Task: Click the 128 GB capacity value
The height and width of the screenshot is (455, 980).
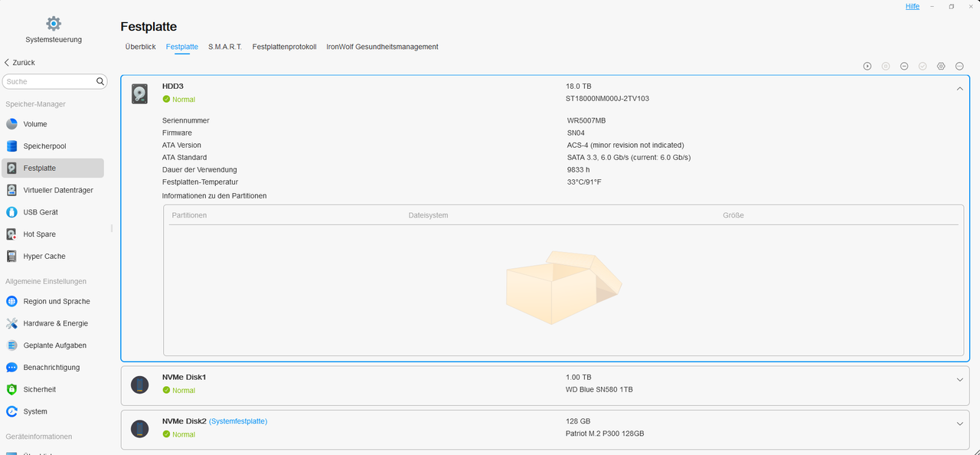Action: point(577,421)
